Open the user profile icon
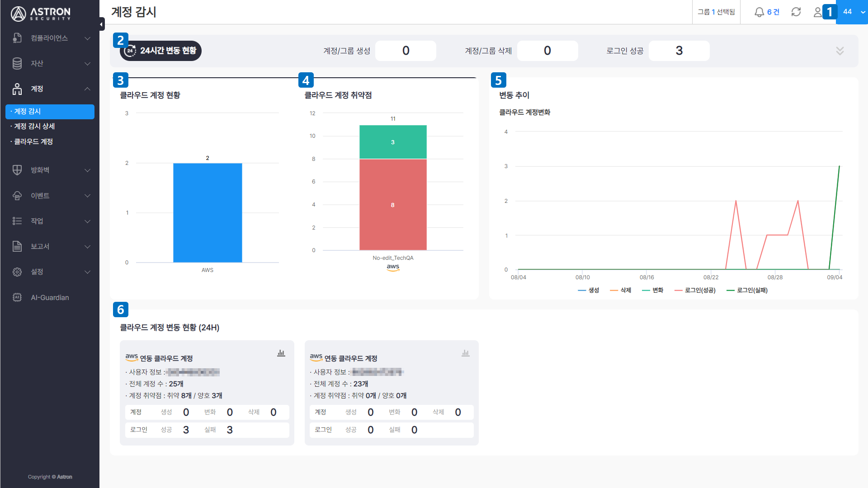 817,12
